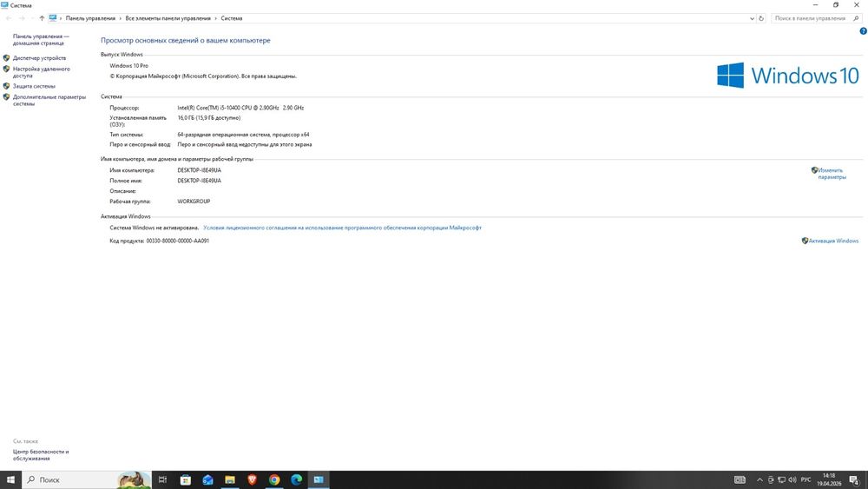Expand chevron after Панель управления breadcrumb
The height and width of the screenshot is (489, 868).
click(120, 18)
